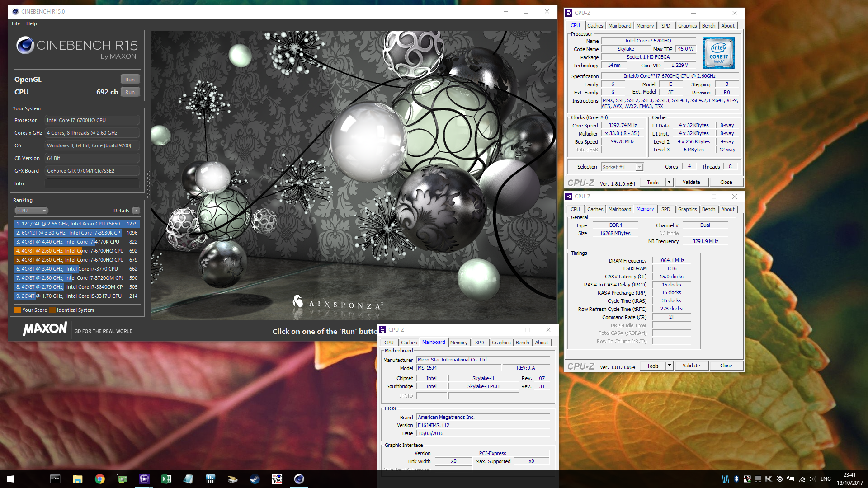Open Bluetooth tray icon
The image size is (868, 488).
click(736, 479)
